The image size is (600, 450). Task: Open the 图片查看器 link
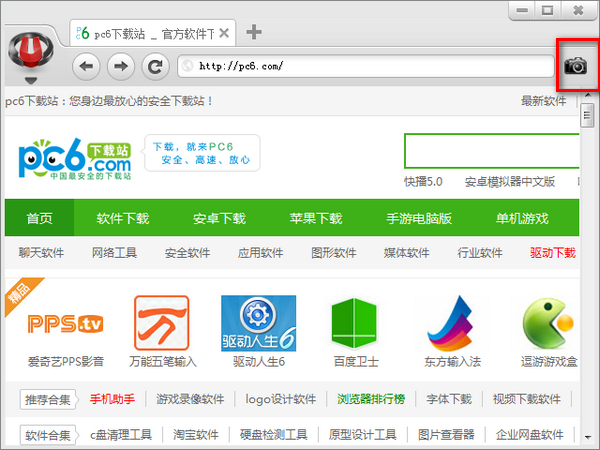point(446,435)
